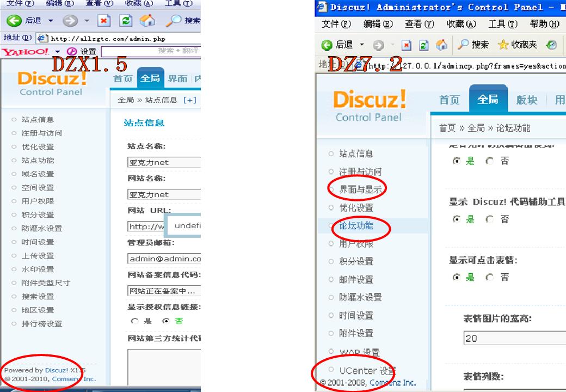Click the 表情图片的宽高 field showing 20
This screenshot has height=392, width=566.
point(515,338)
